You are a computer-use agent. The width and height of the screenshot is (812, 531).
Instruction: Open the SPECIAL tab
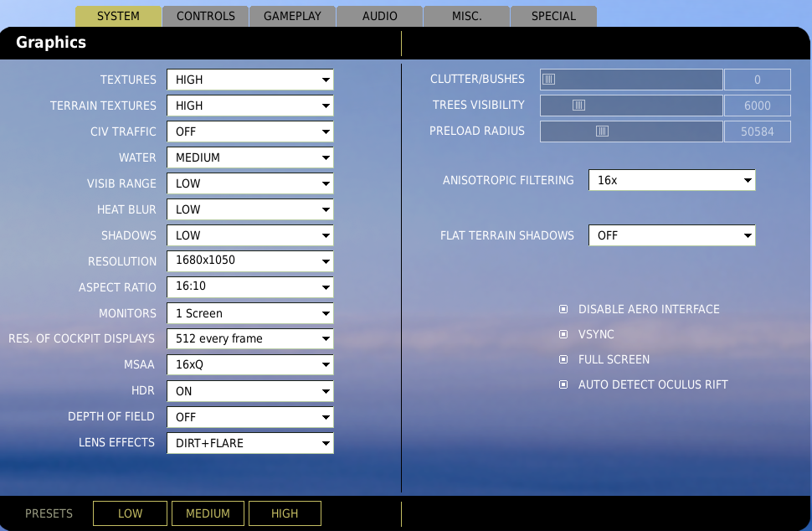pos(553,16)
